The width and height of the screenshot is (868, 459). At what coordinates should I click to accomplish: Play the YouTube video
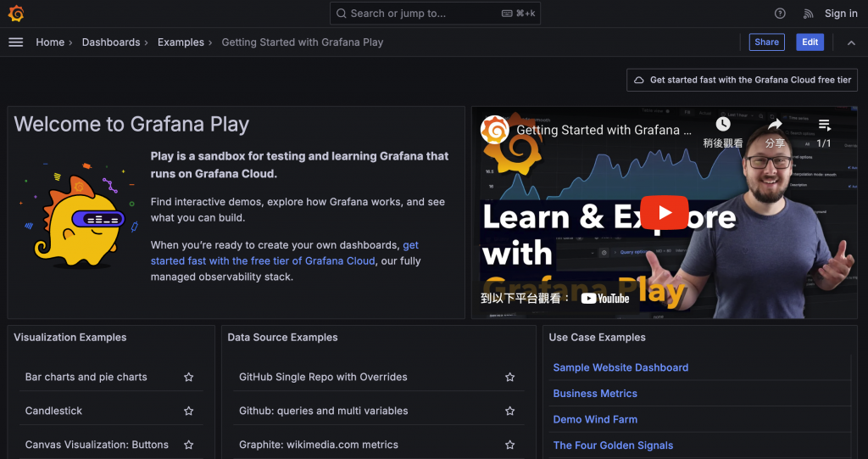coord(665,212)
